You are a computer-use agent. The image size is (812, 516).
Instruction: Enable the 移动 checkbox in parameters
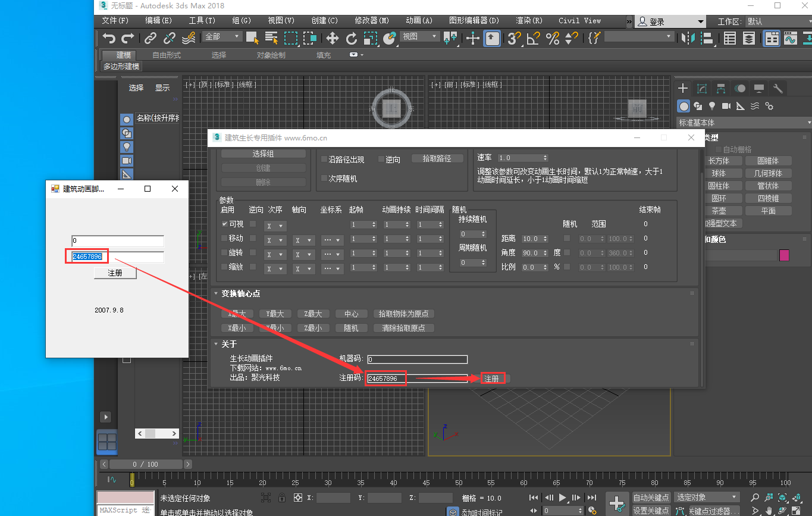click(225, 238)
